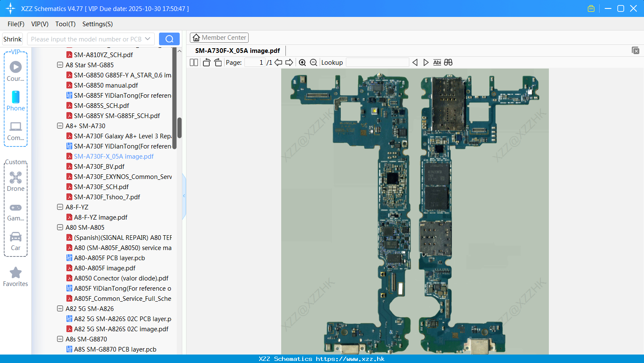The width and height of the screenshot is (644, 363).
Task: Click the Page number field
Action: point(255,63)
